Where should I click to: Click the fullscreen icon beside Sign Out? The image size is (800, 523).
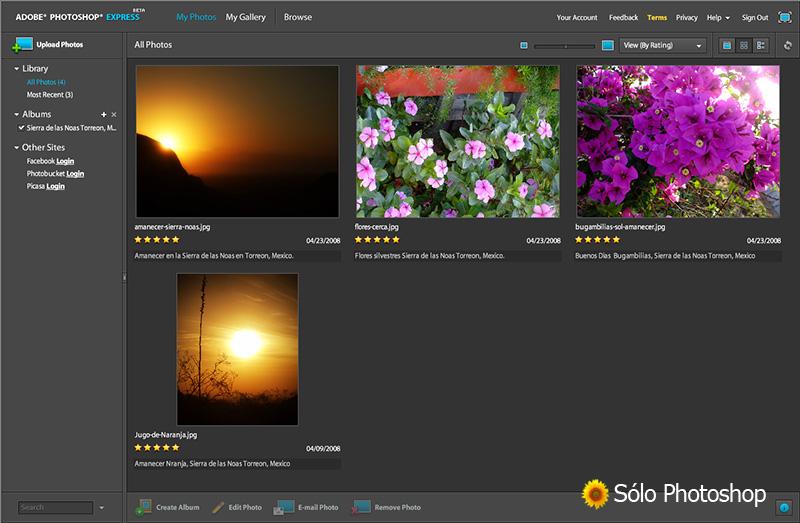(784, 17)
